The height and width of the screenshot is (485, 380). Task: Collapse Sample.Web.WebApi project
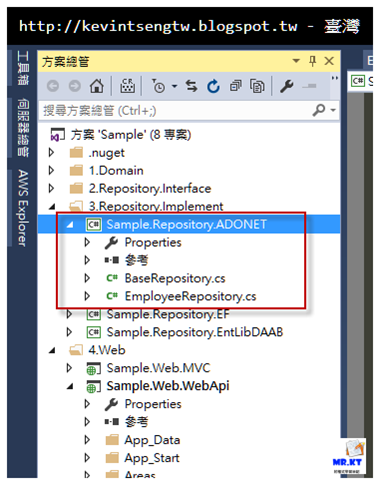coord(70,387)
